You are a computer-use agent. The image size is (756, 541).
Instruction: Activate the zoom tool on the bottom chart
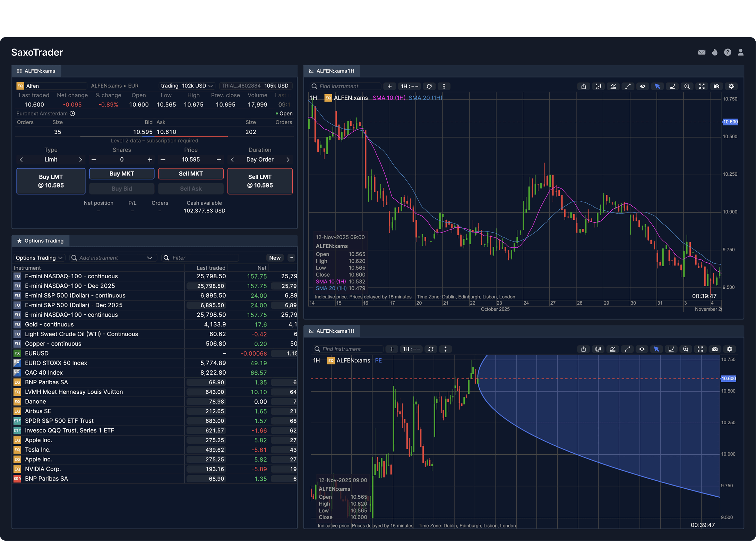686,349
